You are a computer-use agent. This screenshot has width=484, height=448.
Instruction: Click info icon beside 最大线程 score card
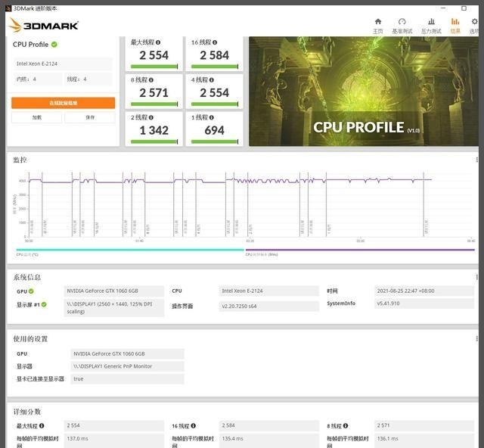(x=158, y=42)
